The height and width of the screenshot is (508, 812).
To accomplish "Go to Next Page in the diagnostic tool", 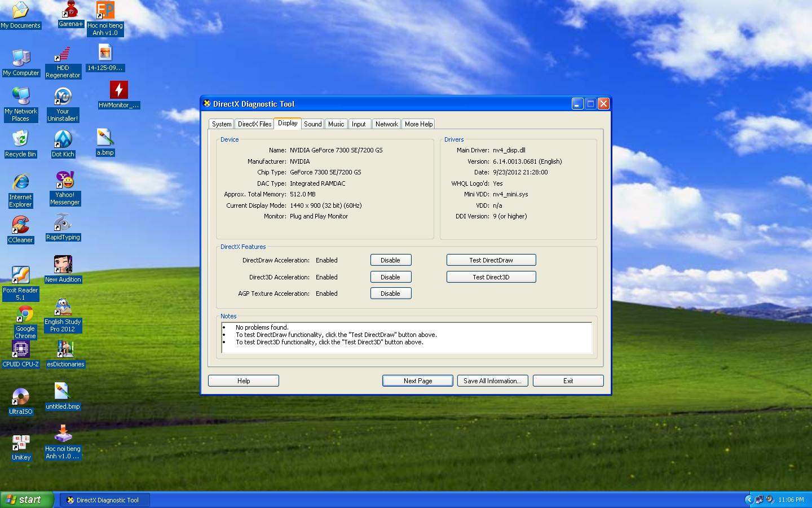I will [x=417, y=381].
